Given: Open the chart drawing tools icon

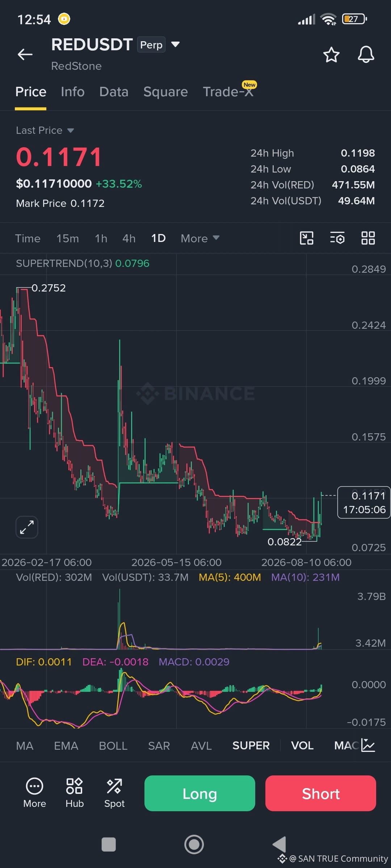Looking at the screenshot, I should point(307,238).
